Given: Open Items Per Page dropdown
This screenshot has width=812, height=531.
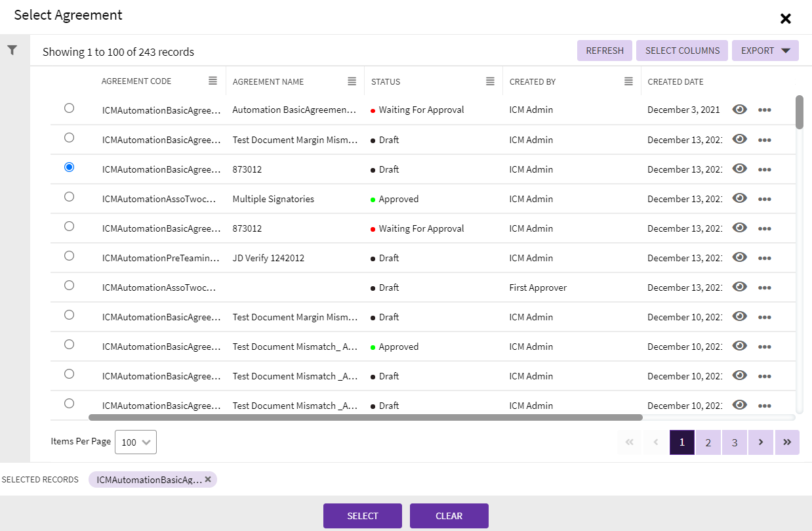Looking at the screenshot, I should [x=136, y=442].
